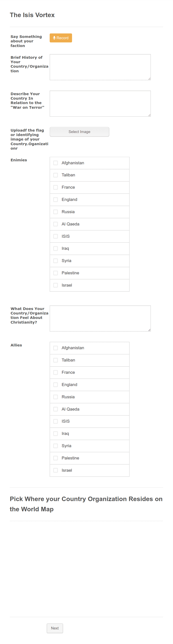Check Russia in the Enemies list
Screen dimensions: 173x644
pos(55,212)
